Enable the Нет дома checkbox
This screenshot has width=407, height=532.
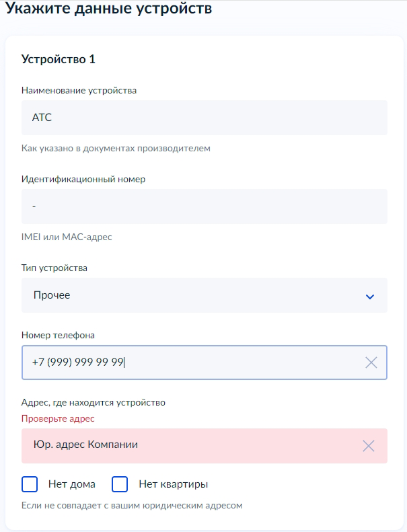pyautogui.click(x=30, y=484)
